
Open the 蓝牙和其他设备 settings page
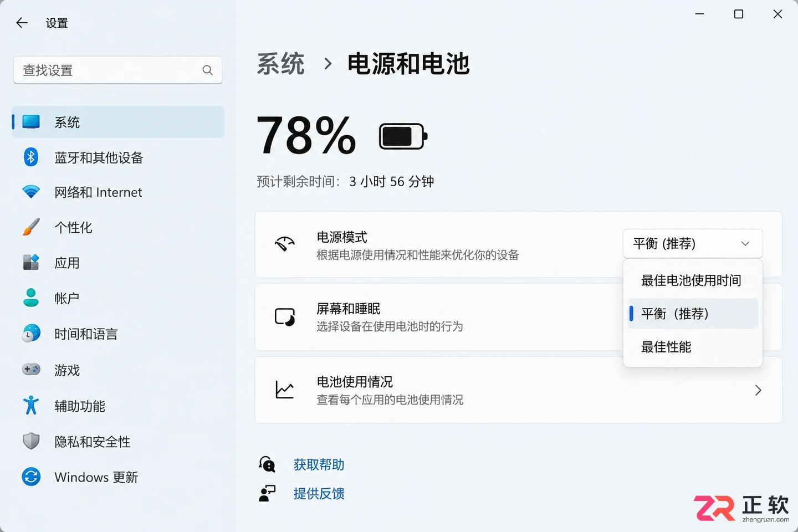[x=118, y=157]
